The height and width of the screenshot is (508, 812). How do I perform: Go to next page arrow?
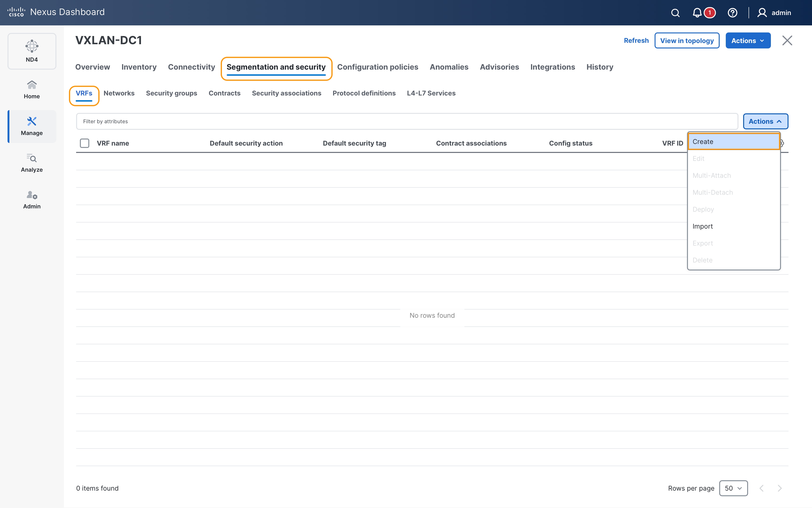pyautogui.click(x=779, y=488)
